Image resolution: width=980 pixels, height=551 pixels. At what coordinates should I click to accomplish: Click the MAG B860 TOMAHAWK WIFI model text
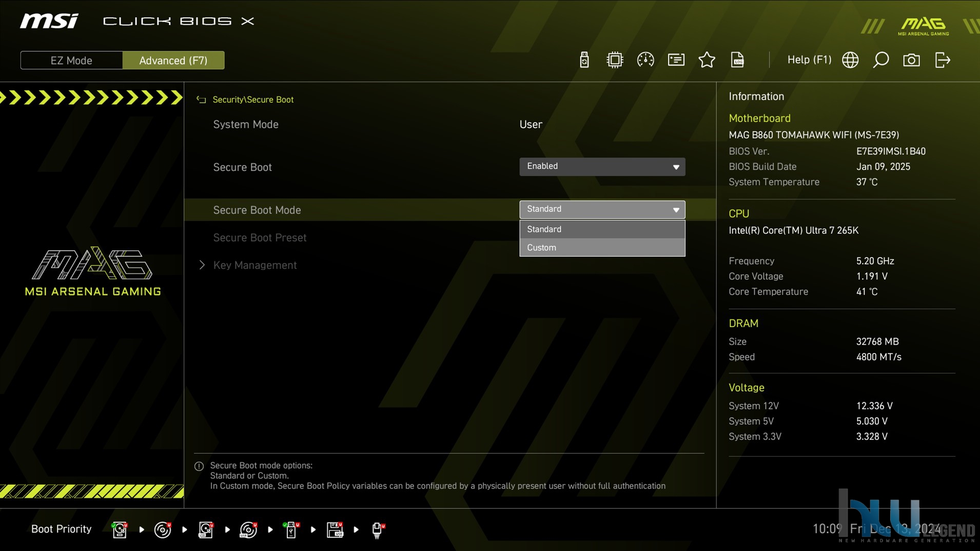(814, 135)
